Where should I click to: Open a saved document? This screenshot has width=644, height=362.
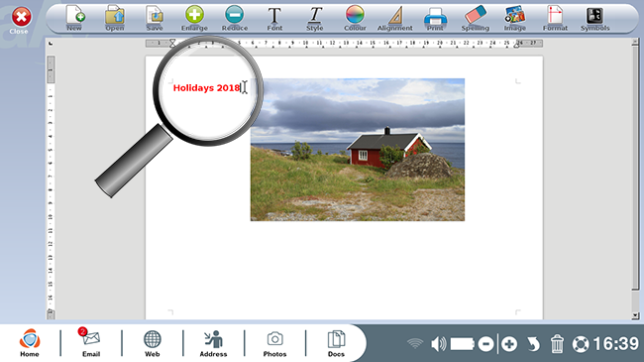115,19
